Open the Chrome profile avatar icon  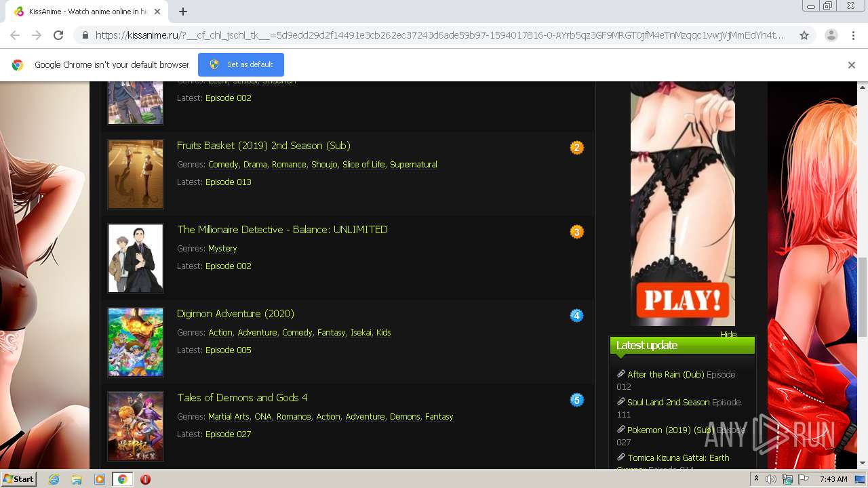pos(831,35)
